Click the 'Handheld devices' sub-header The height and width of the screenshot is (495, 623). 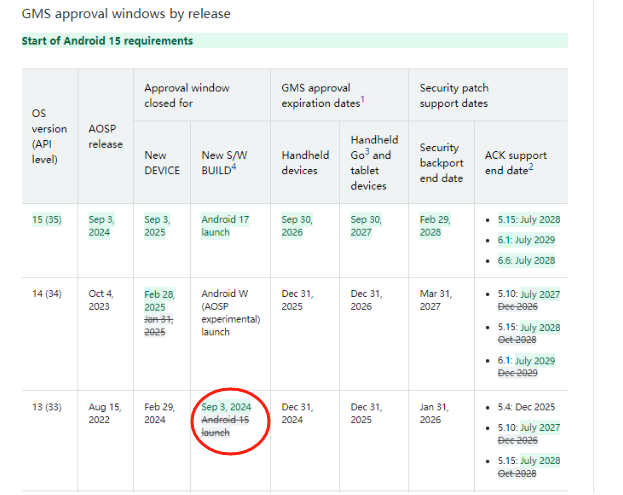305,162
